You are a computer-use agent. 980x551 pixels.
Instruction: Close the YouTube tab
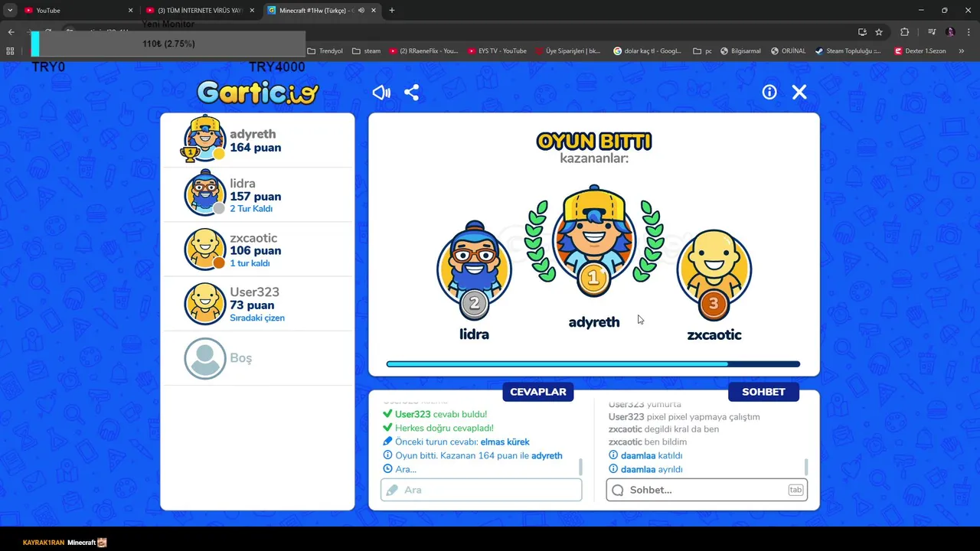pyautogui.click(x=130, y=11)
